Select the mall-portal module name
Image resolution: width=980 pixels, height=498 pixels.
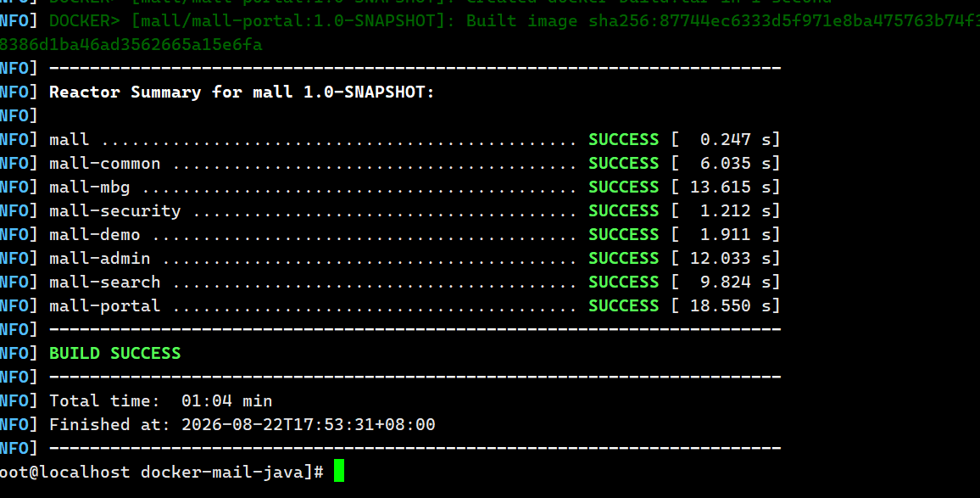pos(105,306)
